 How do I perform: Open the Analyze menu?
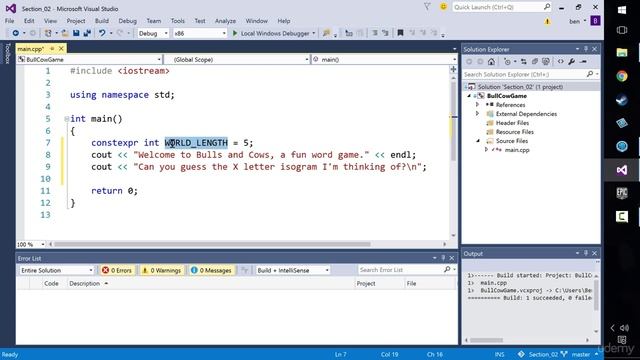(225, 21)
